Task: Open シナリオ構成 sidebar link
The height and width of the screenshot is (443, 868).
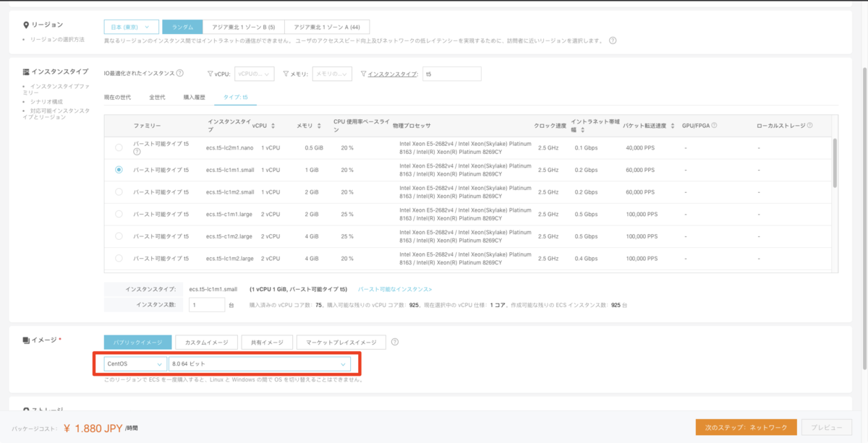Action: 46,102
